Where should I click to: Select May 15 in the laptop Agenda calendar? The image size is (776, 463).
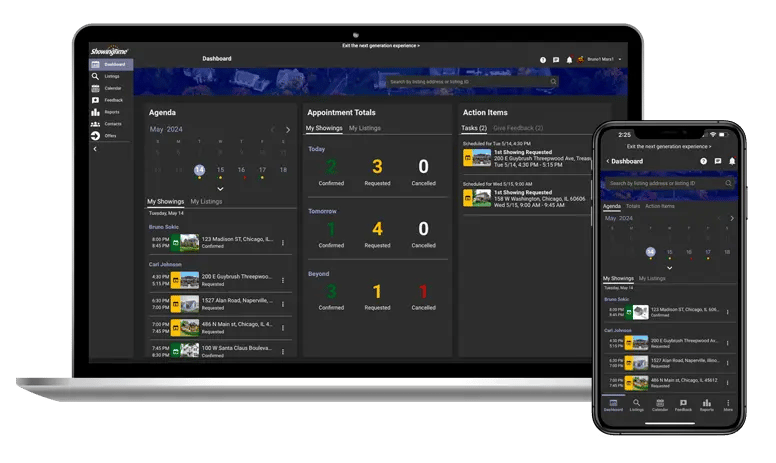tap(220, 170)
